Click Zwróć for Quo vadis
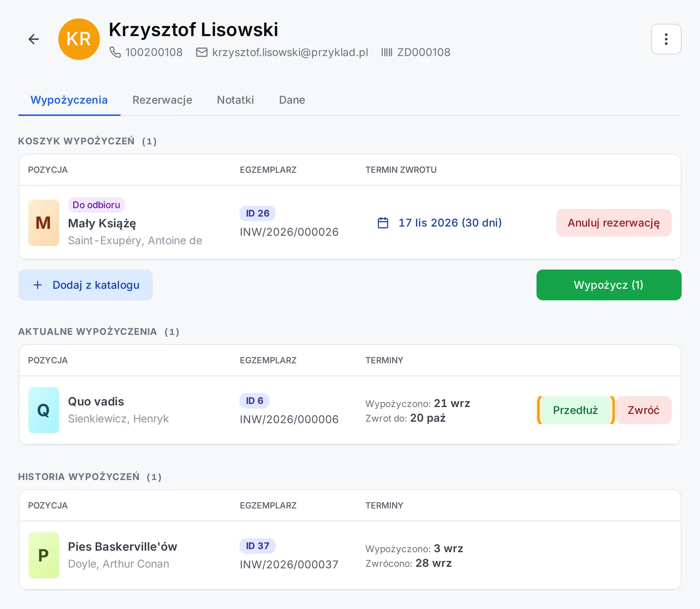The height and width of the screenshot is (609, 700). pos(644,410)
